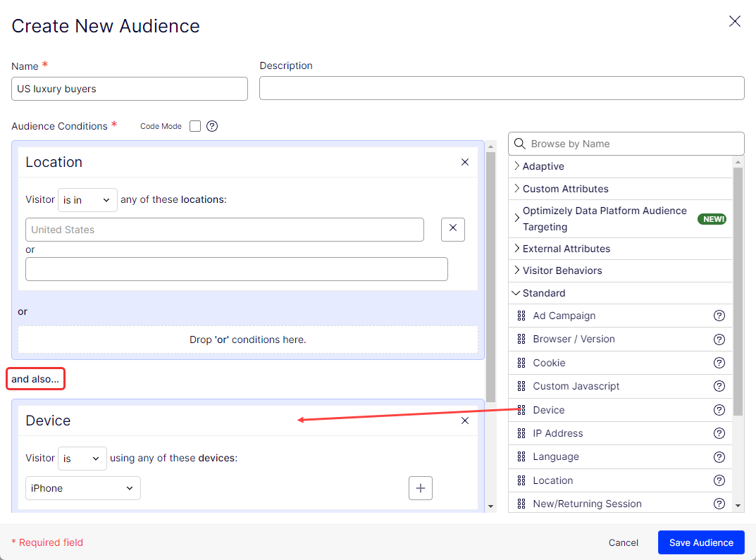Click the Browser / Version help icon
This screenshot has width=756, height=560.
click(x=719, y=339)
